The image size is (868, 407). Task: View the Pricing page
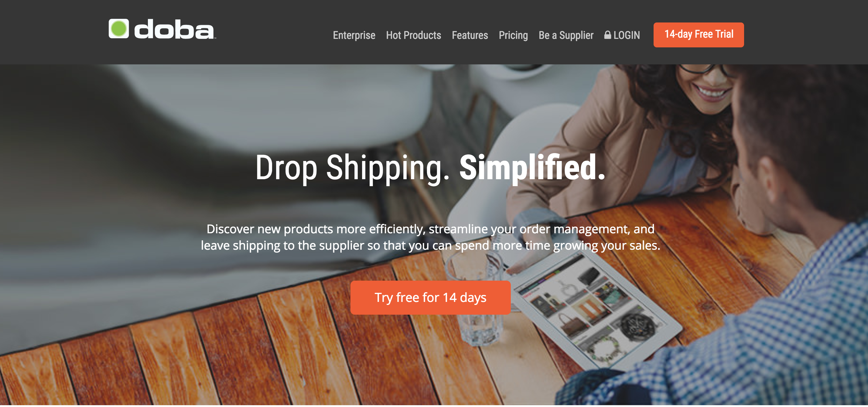(x=513, y=35)
